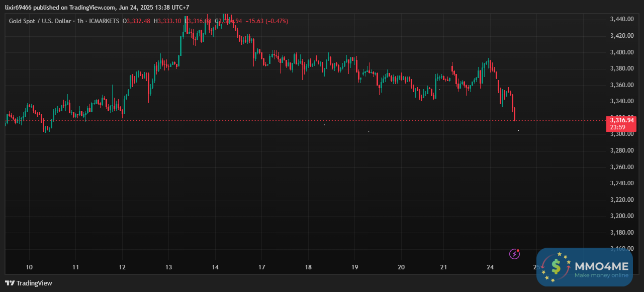
Task: Click date 10 on the time axis
Action: (x=29, y=267)
